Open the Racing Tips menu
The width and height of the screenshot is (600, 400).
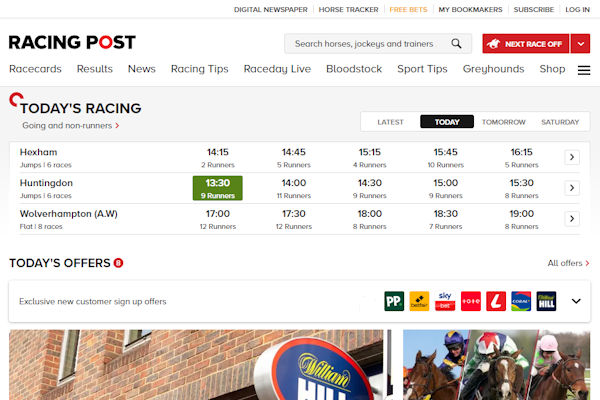tap(199, 69)
